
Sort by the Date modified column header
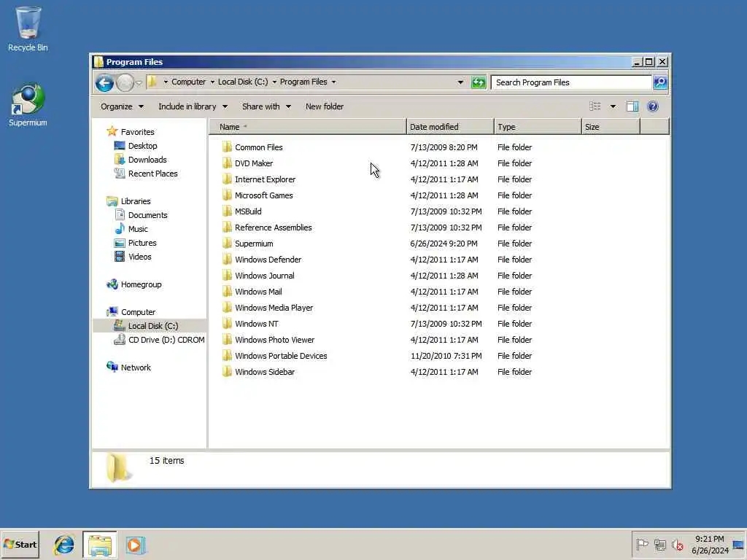coord(450,127)
